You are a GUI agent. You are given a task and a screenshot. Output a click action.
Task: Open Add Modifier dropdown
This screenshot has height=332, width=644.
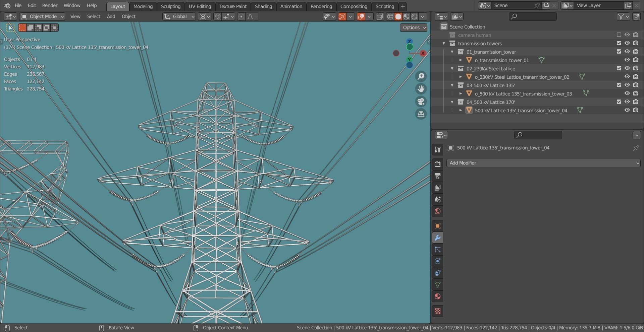tap(543, 163)
